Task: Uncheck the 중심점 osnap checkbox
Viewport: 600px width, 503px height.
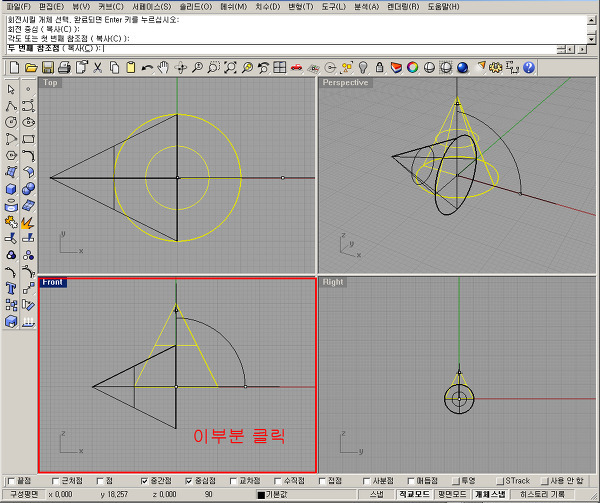Action: (x=189, y=481)
